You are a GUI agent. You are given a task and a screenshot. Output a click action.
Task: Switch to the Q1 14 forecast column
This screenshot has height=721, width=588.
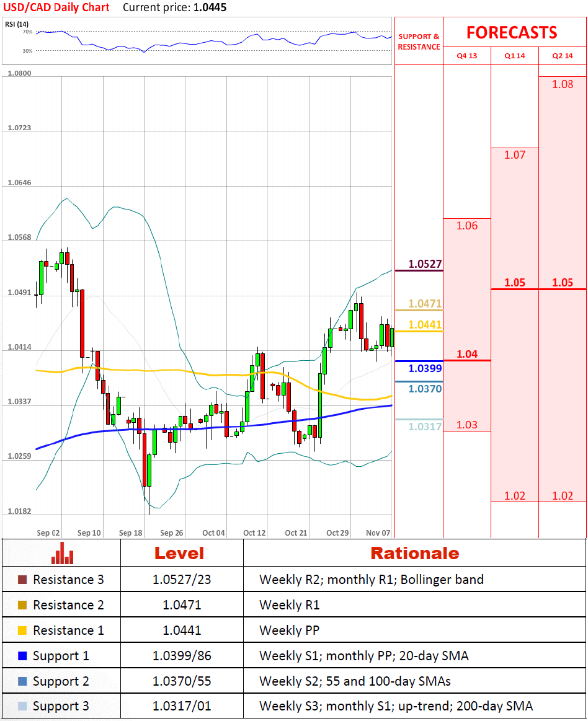[514, 56]
